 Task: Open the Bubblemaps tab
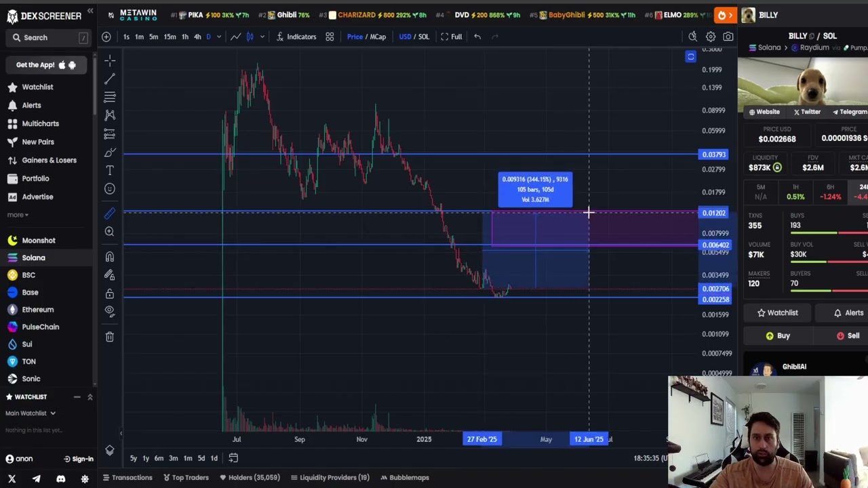[x=404, y=478]
